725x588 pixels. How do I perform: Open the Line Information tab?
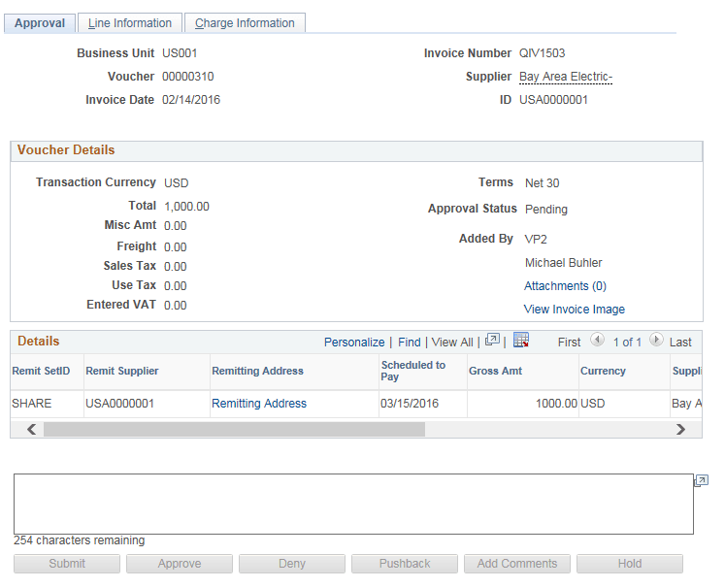click(x=130, y=23)
